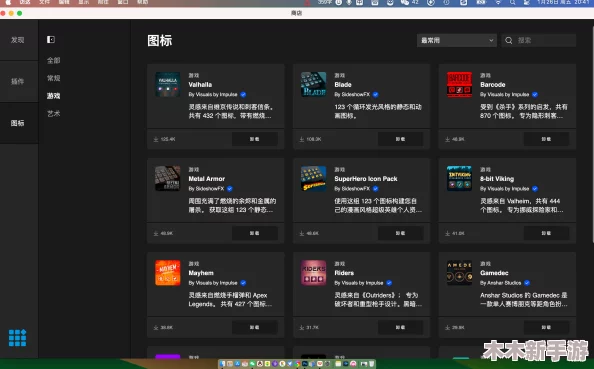Filter by 艺术 category

click(x=53, y=113)
